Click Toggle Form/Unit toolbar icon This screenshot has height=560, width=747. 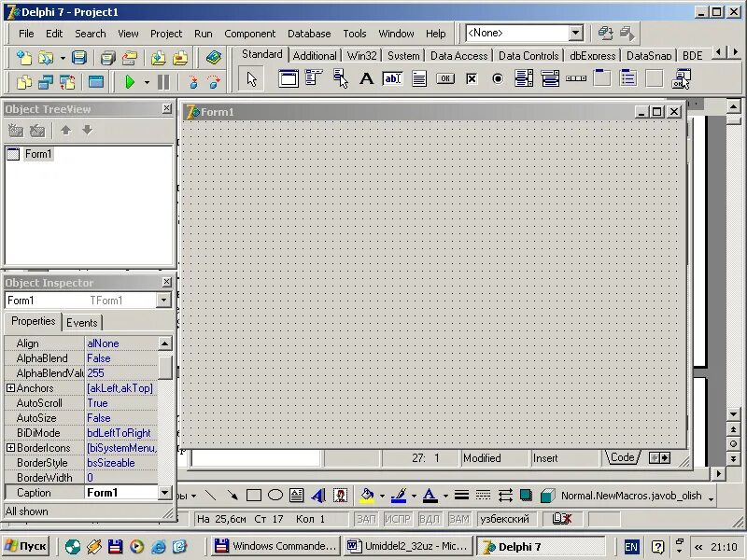[x=67, y=82]
